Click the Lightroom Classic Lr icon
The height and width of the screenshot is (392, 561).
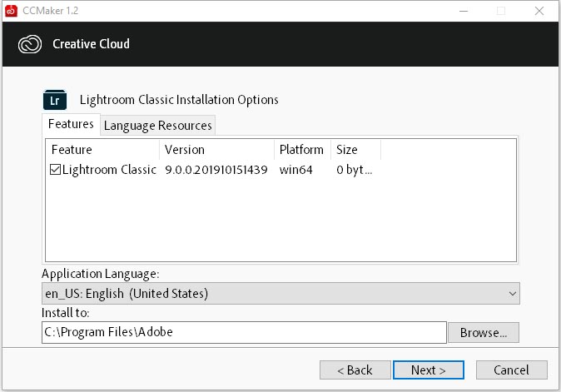click(x=55, y=100)
